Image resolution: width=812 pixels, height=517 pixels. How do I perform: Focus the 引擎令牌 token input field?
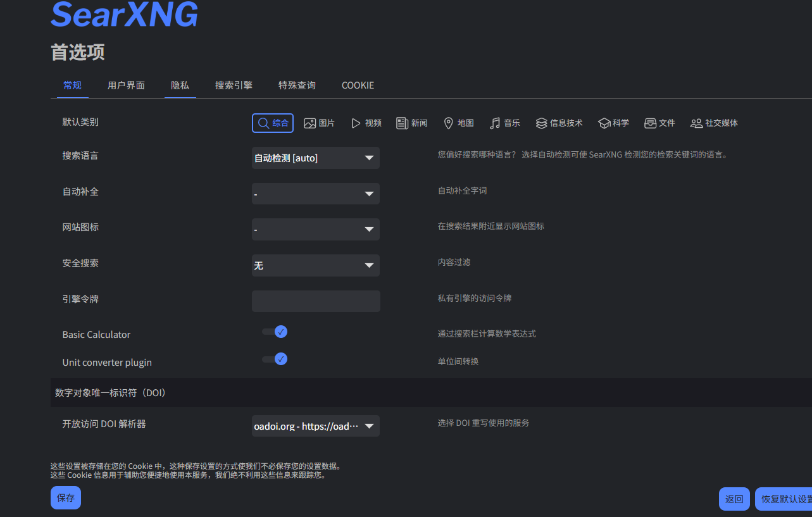pyautogui.click(x=316, y=301)
